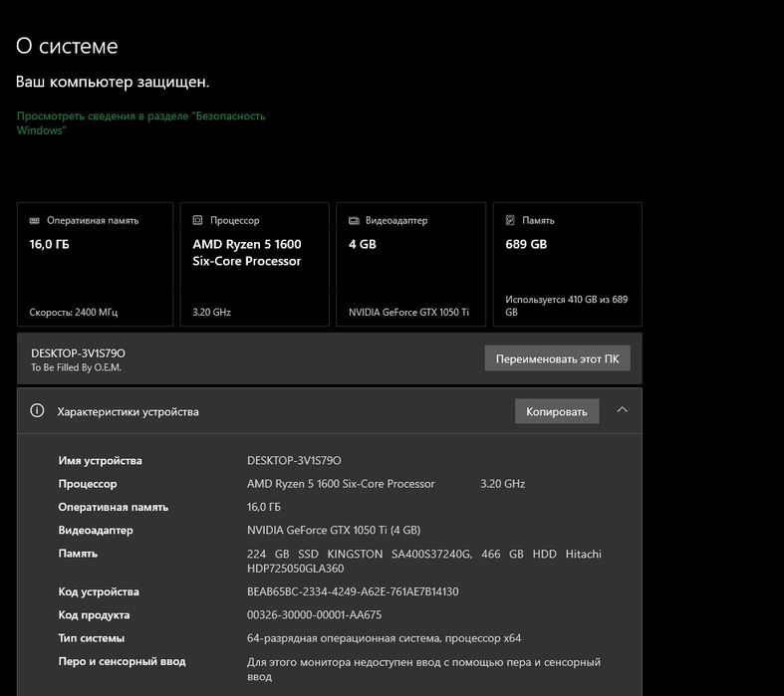Image resolution: width=784 pixels, height=696 pixels.
Task: Click the Код устройства value BEAB65BC
Action: (353, 592)
